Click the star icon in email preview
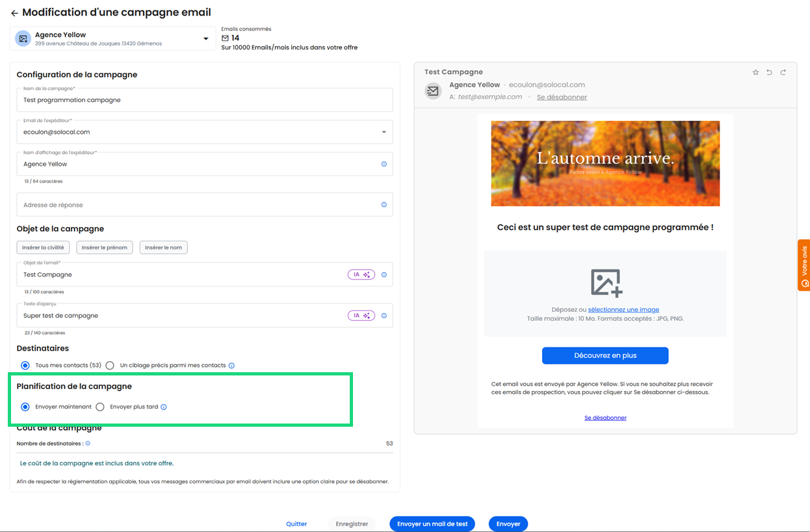This screenshot has width=810, height=532. pyautogui.click(x=755, y=72)
